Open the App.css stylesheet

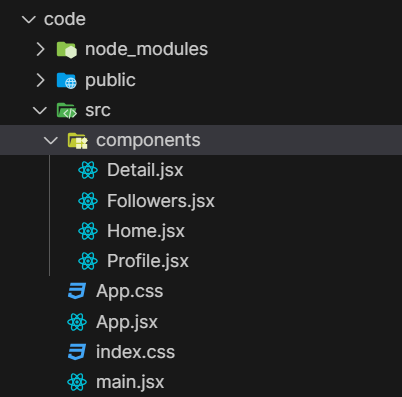click(x=130, y=292)
